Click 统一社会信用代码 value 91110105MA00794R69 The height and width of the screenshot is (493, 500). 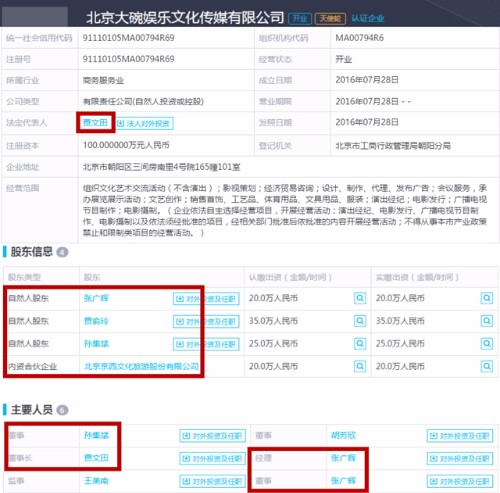pos(129,38)
